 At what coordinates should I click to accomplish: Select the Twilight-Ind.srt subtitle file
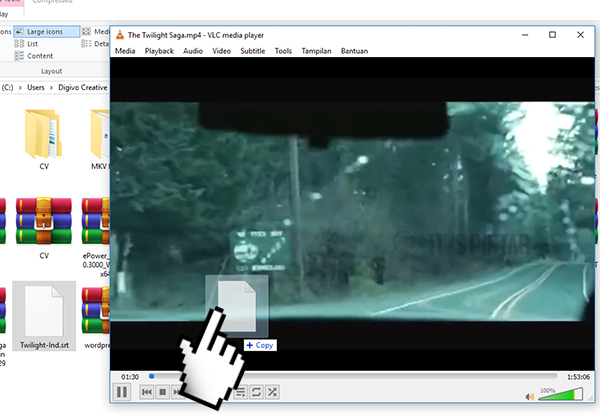coord(44,316)
